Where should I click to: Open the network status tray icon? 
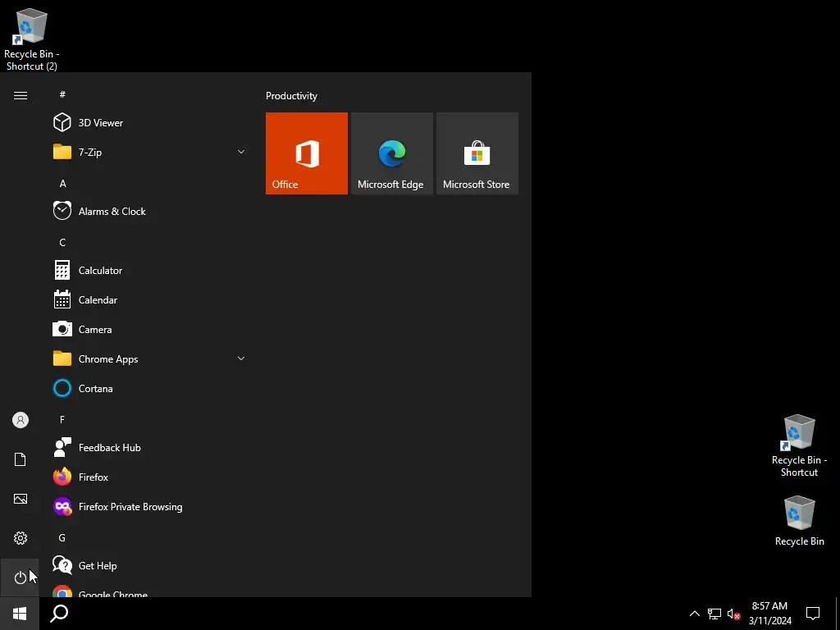pyautogui.click(x=714, y=614)
